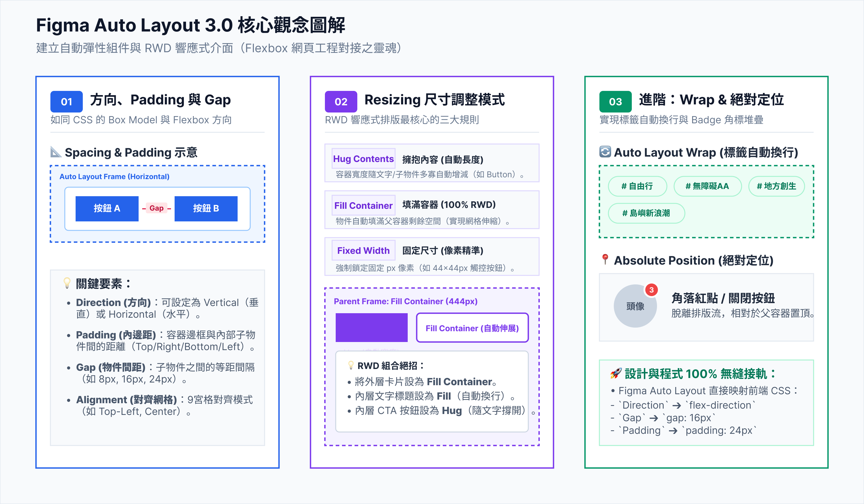Click the text 擁抱內容 (自動長度)

[442, 159]
